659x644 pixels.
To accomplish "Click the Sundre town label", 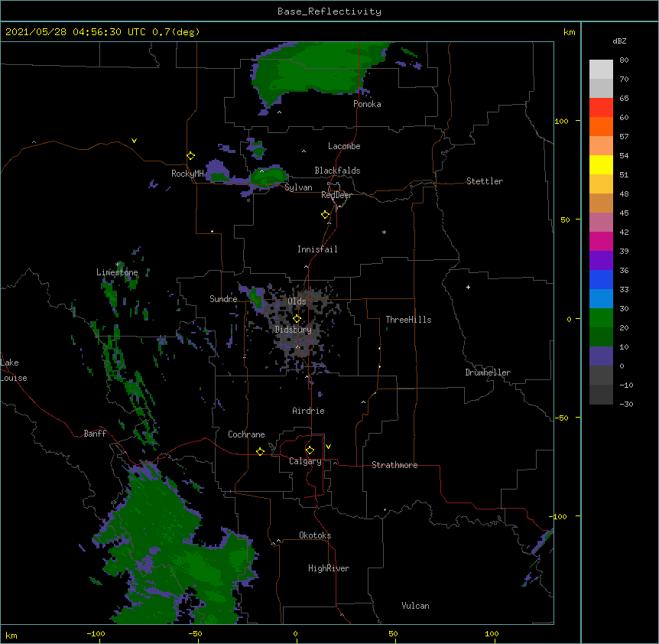I will [x=223, y=299].
